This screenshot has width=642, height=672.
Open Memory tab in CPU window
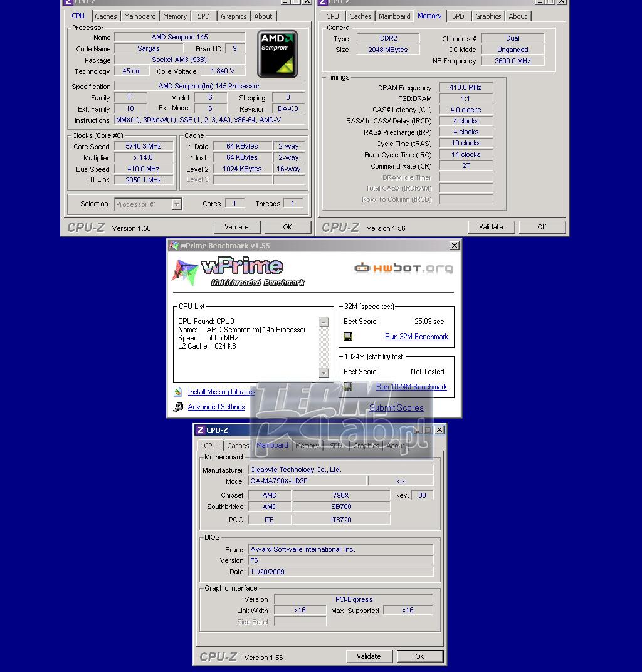175,16
